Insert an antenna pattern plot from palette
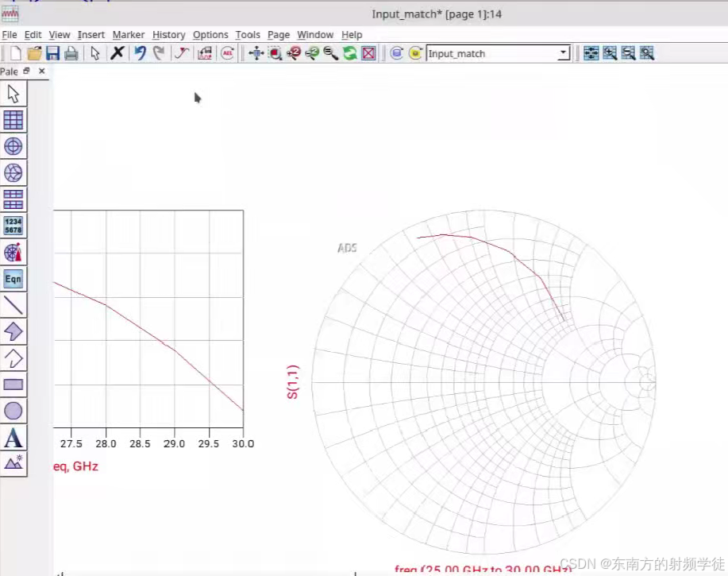Screen dimensions: 728x576 point(13,252)
